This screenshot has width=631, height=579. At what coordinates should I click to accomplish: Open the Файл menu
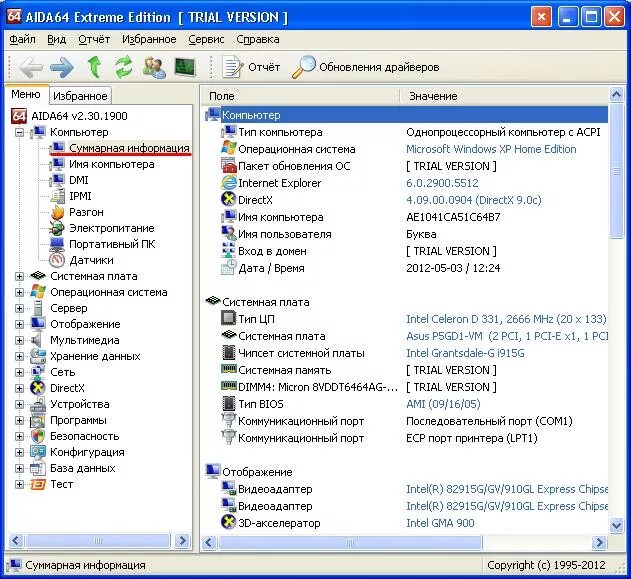pos(22,39)
